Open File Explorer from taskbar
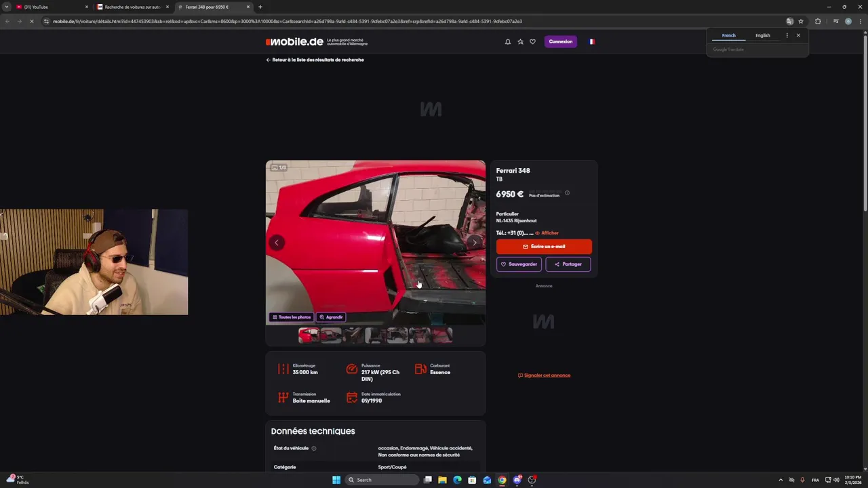Image resolution: width=868 pixels, height=488 pixels. click(x=442, y=480)
